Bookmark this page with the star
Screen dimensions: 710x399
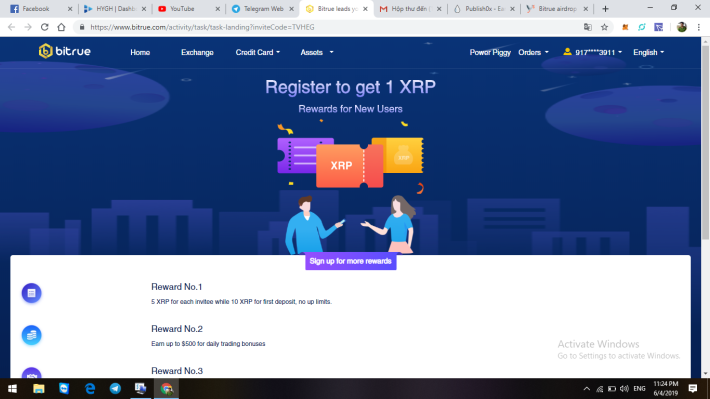click(x=604, y=27)
